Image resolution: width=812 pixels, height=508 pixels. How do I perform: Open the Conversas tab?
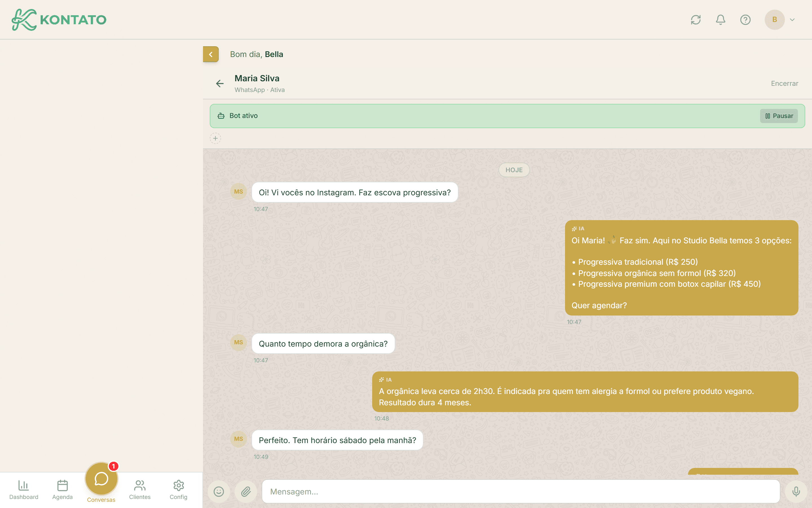(x=101, y=483)
